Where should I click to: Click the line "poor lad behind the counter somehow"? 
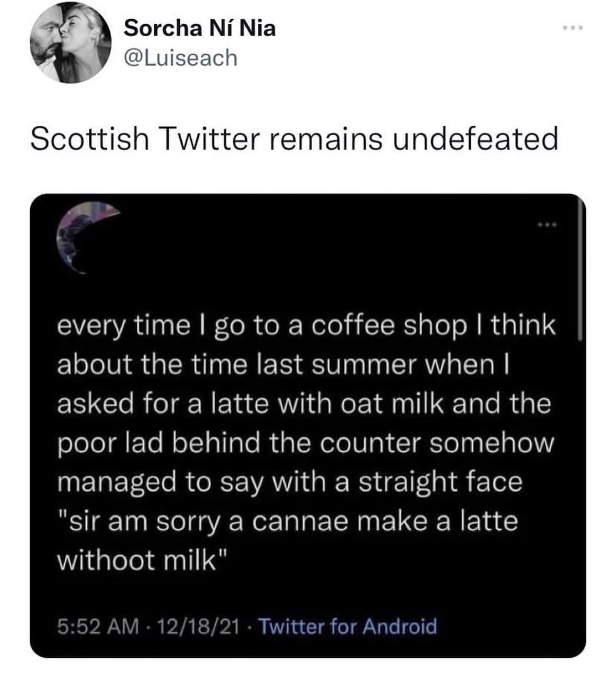(305, 443)
